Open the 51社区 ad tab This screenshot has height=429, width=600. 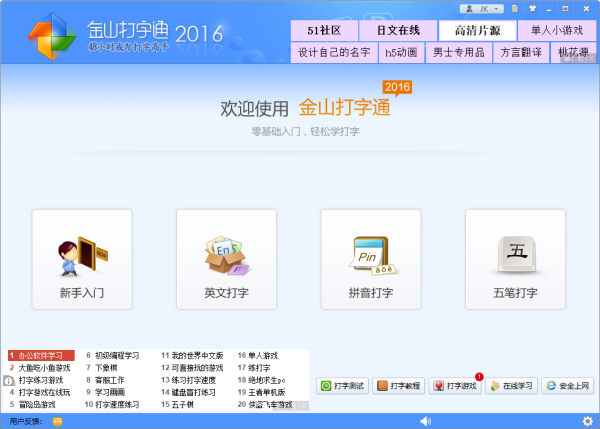tap(324, 31)
